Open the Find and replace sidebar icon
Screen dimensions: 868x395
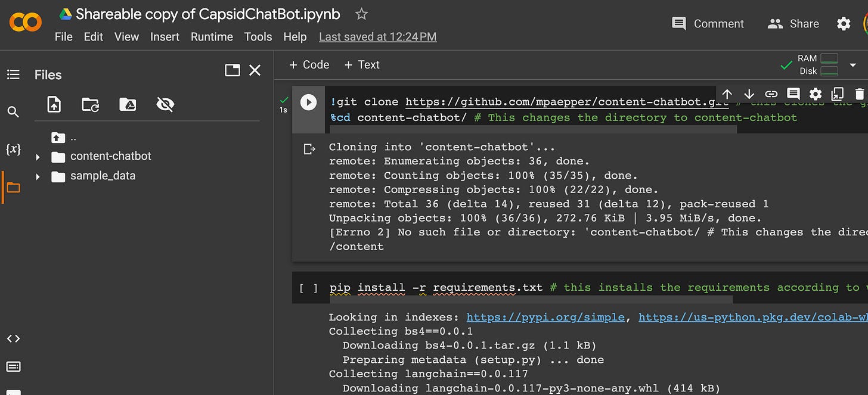(13, 112)
